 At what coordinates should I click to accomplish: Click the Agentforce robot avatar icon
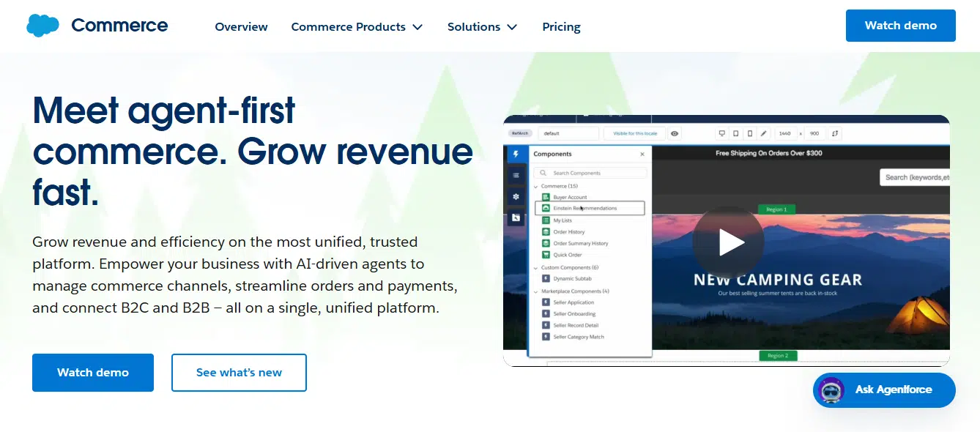(831, 390)
